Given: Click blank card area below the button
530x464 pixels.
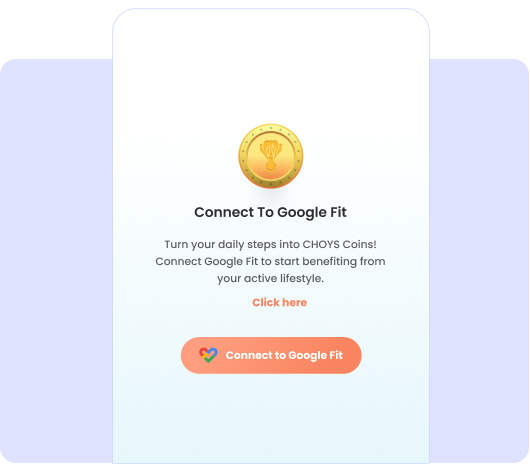Looking at the screenshot, I should coord(271,419).
